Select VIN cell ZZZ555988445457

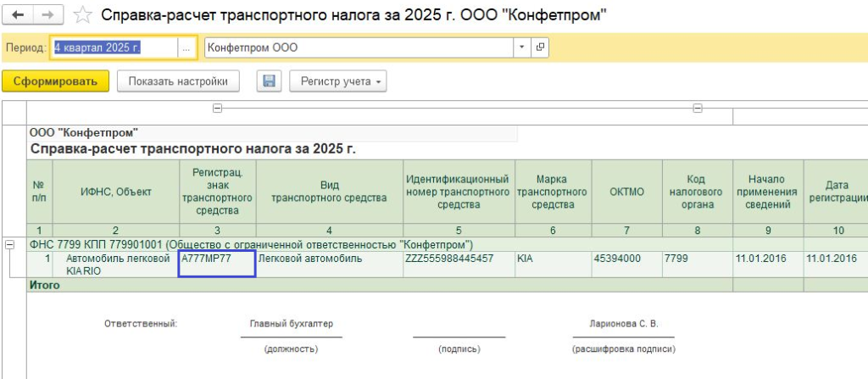[459, 265]
